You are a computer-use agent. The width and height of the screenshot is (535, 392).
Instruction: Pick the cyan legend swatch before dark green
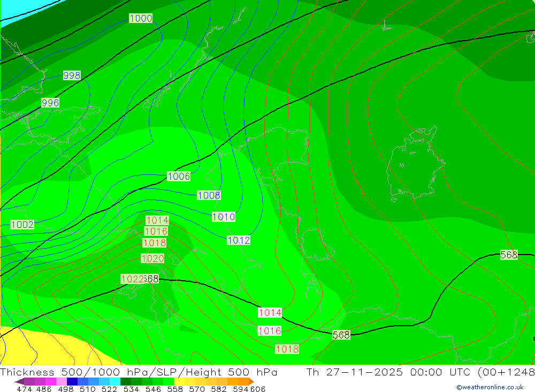pyautogui.click(x=115, y=381)
